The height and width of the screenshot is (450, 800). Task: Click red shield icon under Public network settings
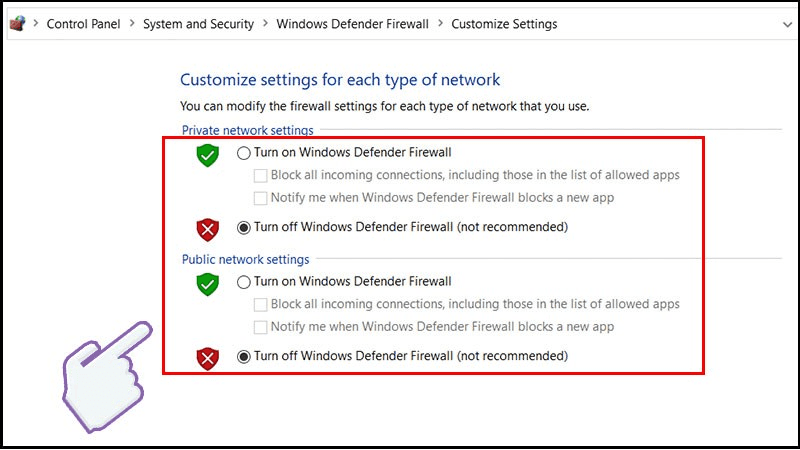pos(207,358)
